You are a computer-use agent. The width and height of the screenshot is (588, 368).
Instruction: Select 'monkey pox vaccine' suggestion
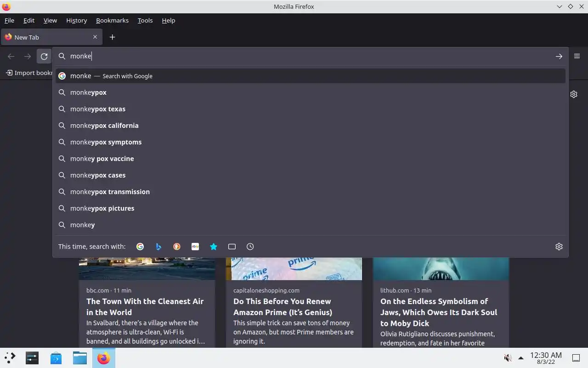click(x=311, y=159)
